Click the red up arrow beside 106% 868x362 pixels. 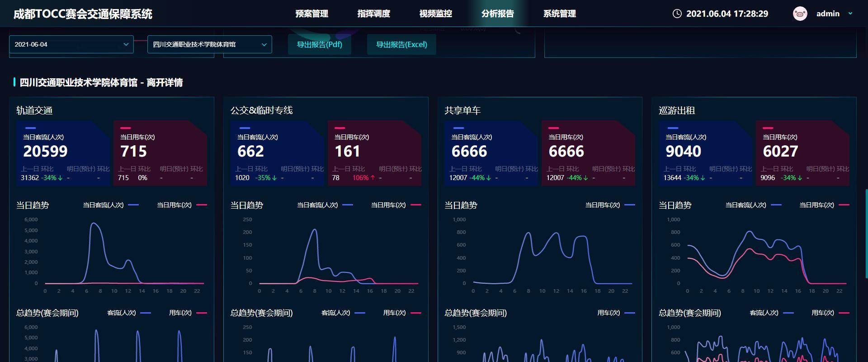373,178
